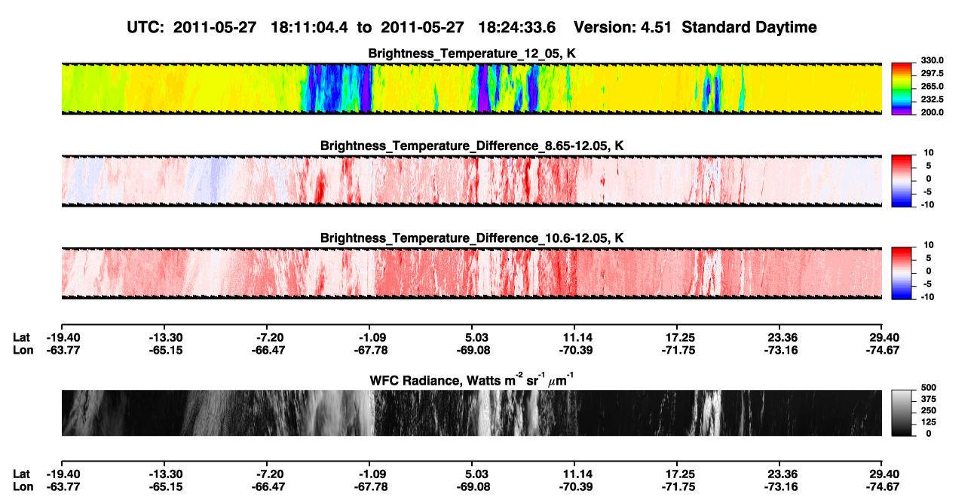The image size is (980, 503).
Task: Click longitude '-74.67' on the lower axis
Action: pos(884,486)
